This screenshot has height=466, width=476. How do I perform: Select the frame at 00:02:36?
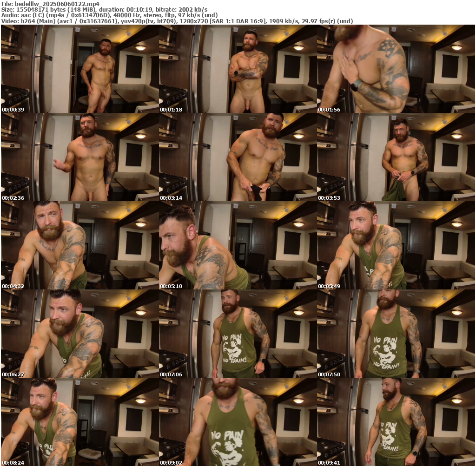(x=80, y=157)
